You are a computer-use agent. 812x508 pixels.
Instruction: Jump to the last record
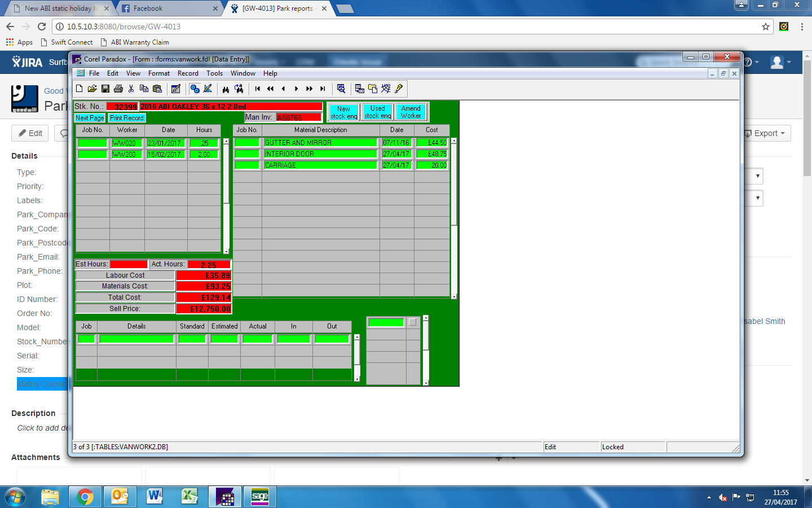coord(323,89)
